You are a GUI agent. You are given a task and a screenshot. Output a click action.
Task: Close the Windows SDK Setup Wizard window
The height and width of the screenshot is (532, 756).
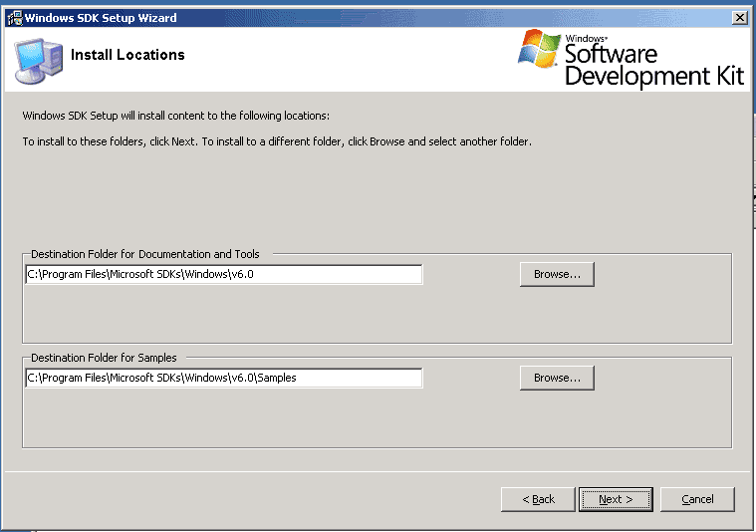tap(740, 18)
